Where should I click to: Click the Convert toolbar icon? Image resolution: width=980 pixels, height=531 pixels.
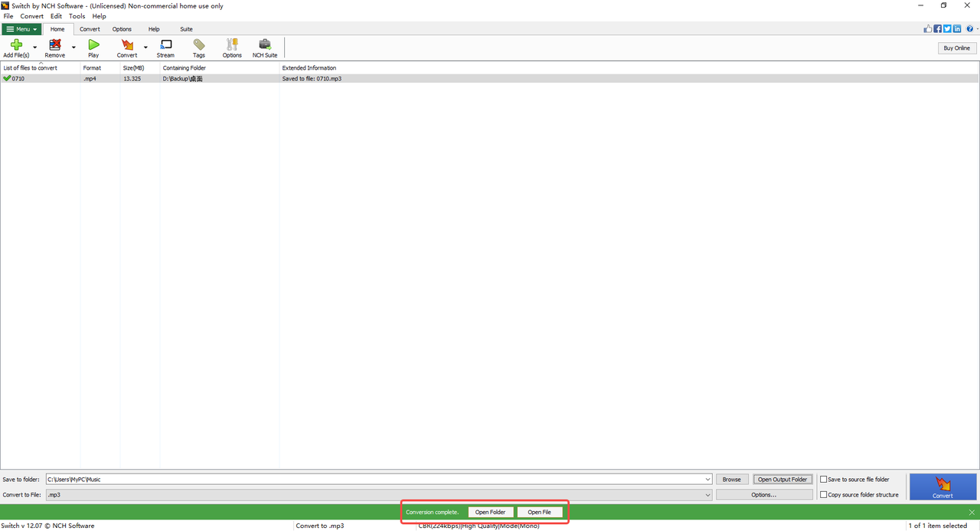pyautogui.click(x=127, y=45)
